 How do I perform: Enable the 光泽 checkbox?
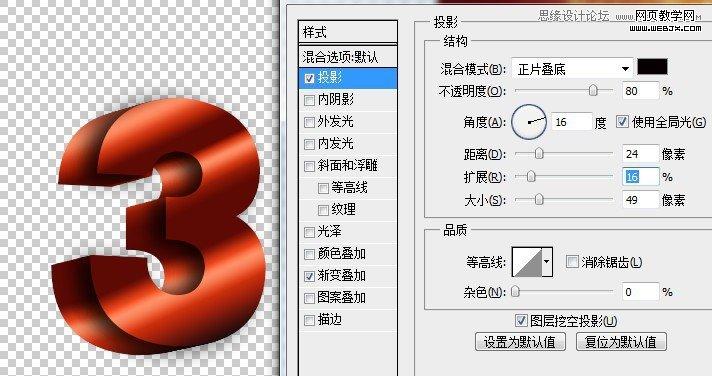pyautogui.click(x=309, y=232)
